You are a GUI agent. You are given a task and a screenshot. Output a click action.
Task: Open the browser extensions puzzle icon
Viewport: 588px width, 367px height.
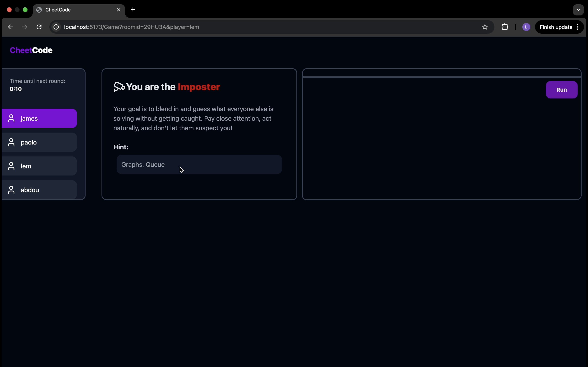(x=505, y=27)
